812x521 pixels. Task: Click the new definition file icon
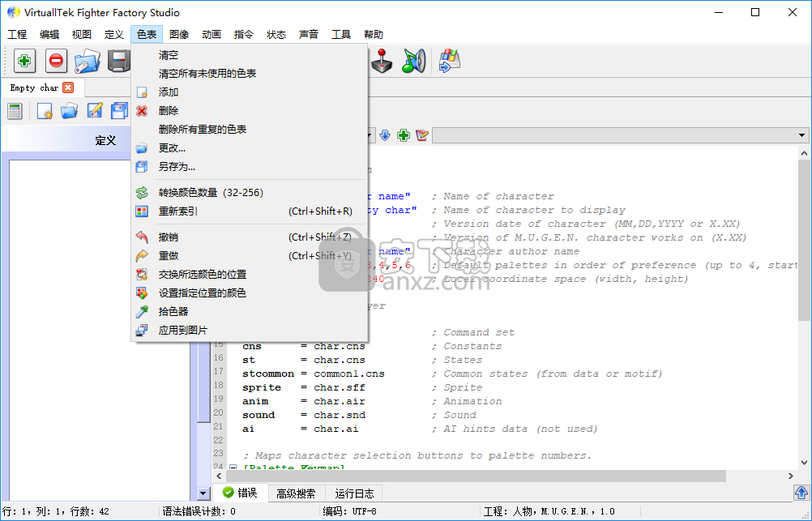pos(44,111)
